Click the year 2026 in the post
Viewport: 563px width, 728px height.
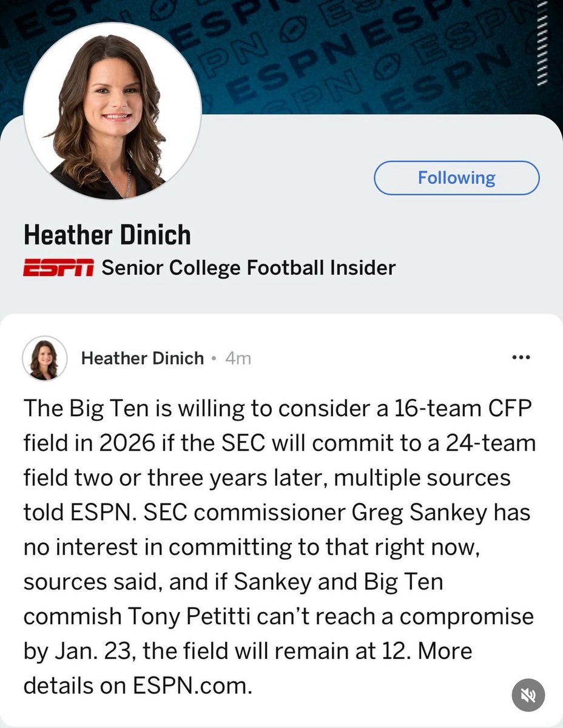pos(121,443)
